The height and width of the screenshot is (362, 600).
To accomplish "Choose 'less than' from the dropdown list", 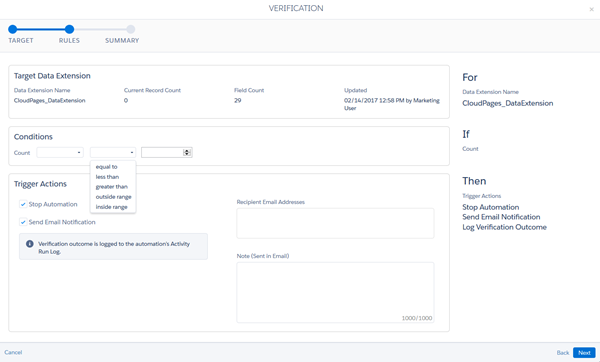I will [x=108, y=177].
